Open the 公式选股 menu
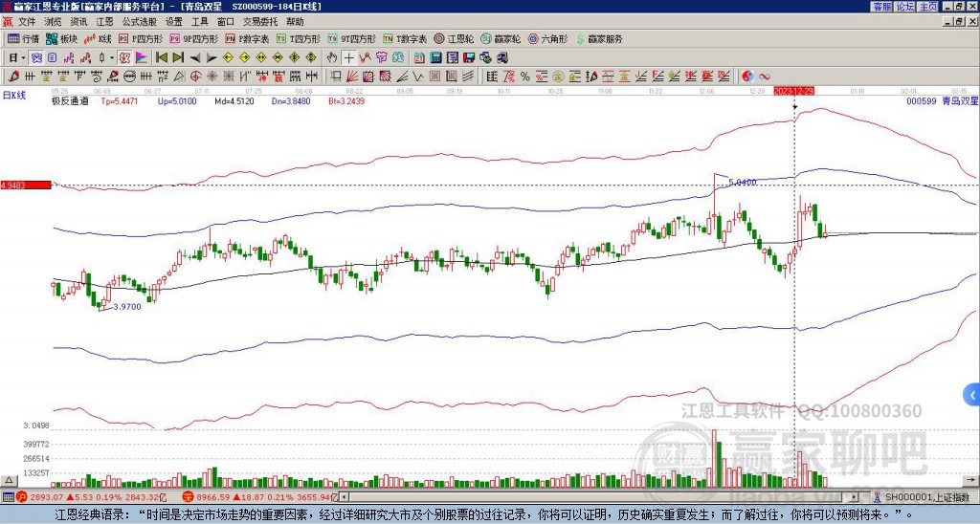 click(140, 22)
